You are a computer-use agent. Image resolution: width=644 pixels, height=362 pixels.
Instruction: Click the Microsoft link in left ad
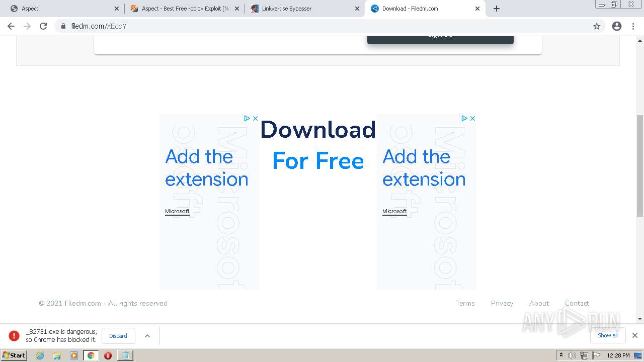tap(177, 211)
